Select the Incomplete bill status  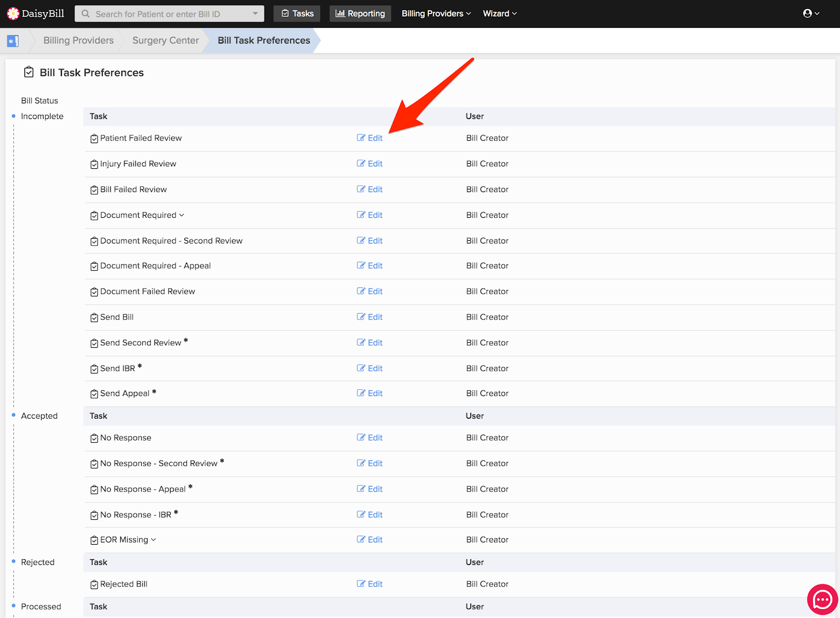pyautogui.click(x=42, y=116)
